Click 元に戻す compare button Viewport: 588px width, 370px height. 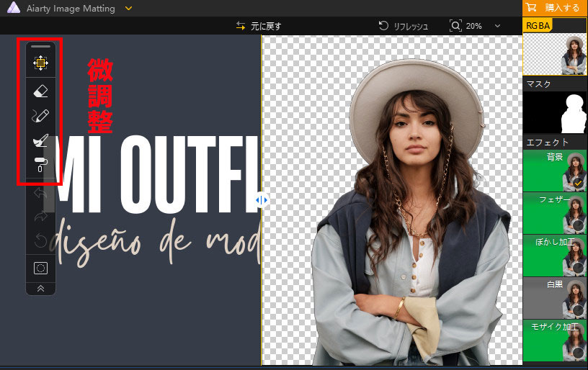click(x=259, y=26)
